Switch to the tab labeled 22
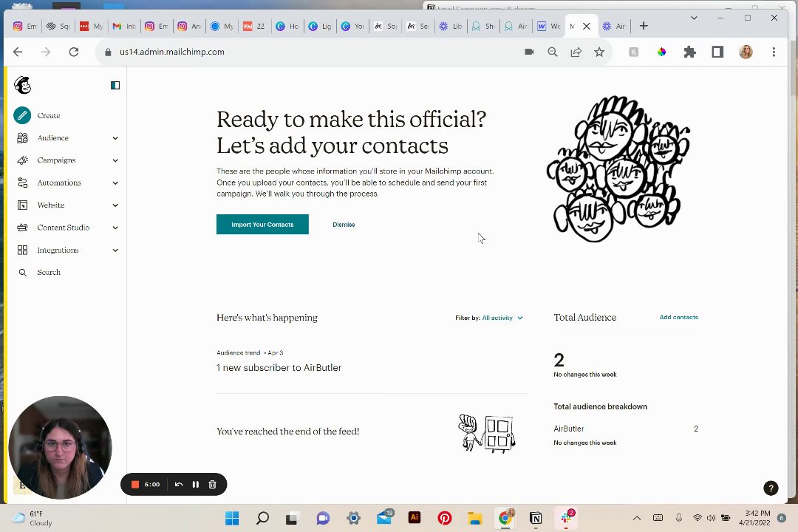This screenshot has width=798, height=532. tap(254, 26)
